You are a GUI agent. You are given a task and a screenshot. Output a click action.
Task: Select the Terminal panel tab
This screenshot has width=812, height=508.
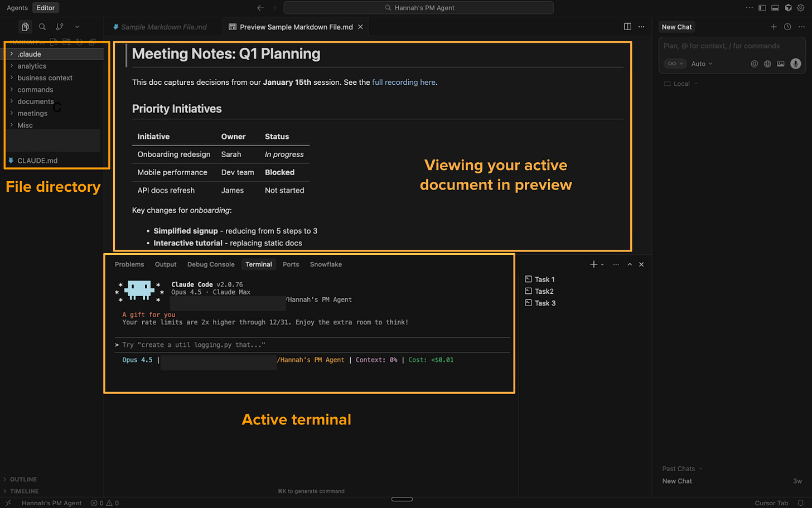point(259,264)
